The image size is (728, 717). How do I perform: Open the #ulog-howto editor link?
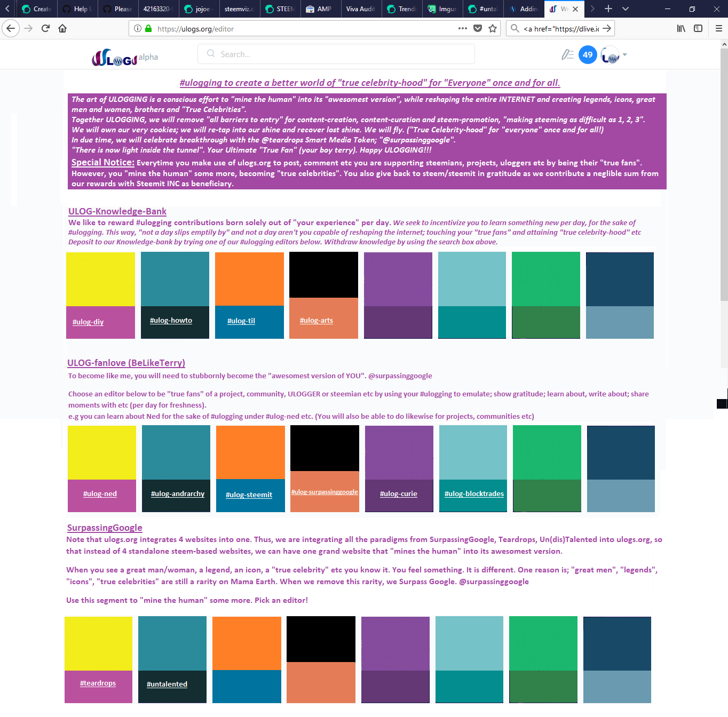[171, 320]
